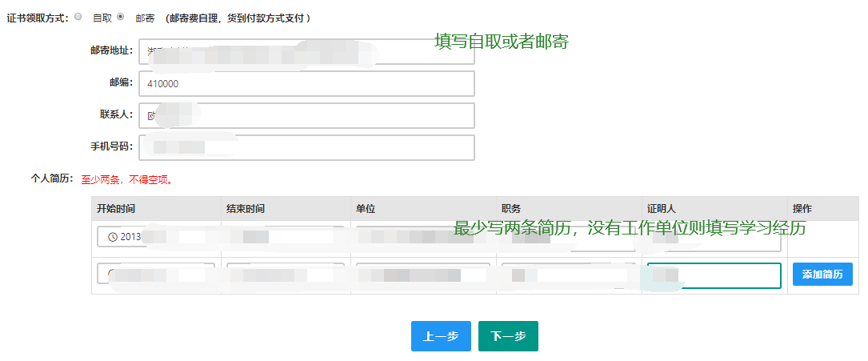Select the 自取 pickup radio button
Image resolution: width=868 pixels, height=361 pixels.
78,16
